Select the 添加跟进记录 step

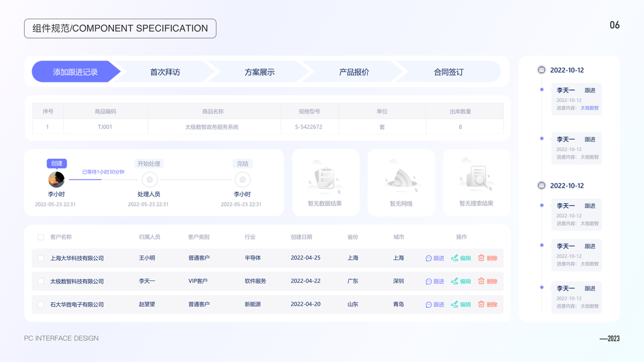coord(75,72)
